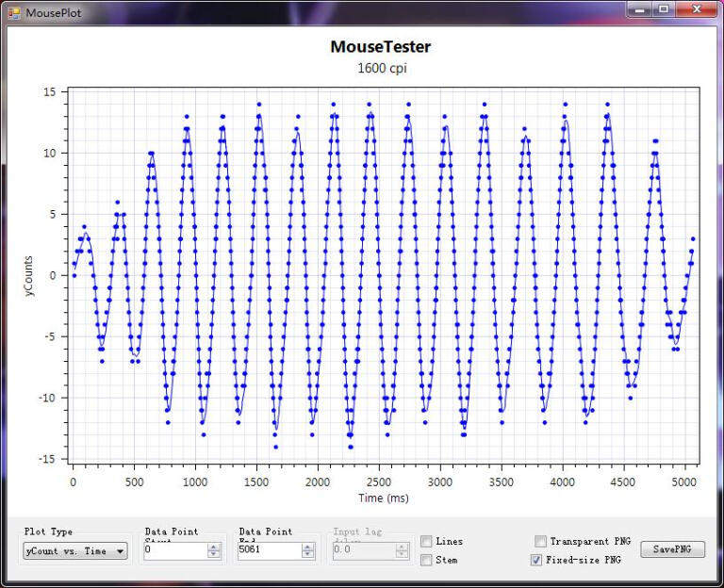Minimize the MousePlot window
Viewport: 724px width, 588px height.
tap(639, 9)
